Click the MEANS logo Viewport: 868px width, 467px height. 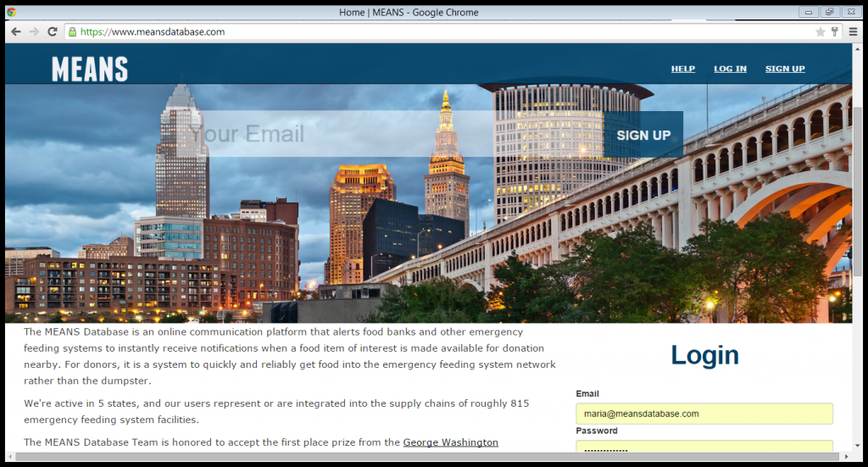(x=90, y=69)
